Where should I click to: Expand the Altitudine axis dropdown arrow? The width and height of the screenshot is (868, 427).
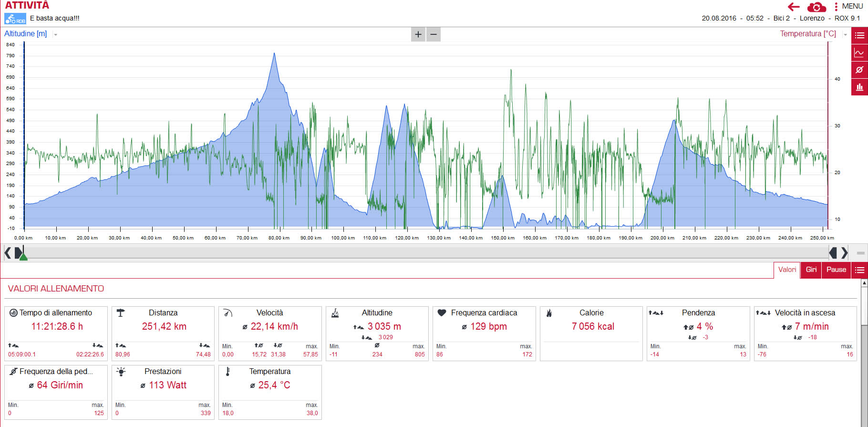[56, 35]
